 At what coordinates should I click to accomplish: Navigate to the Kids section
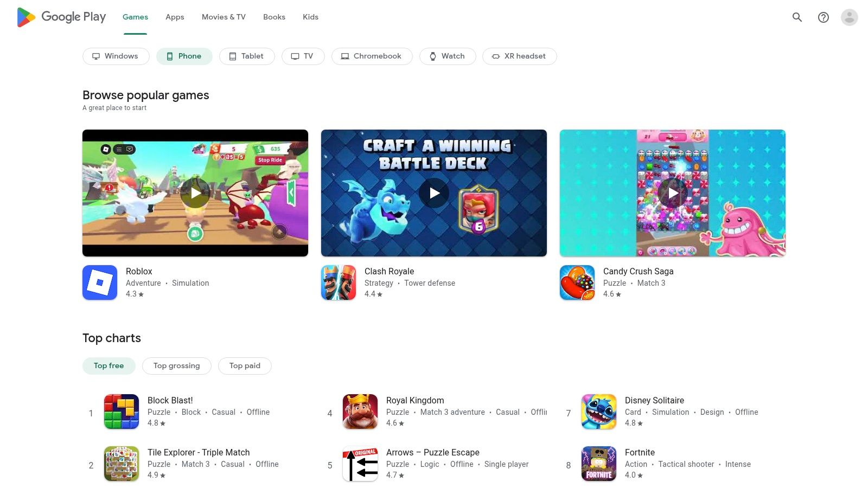pos(310,17)
